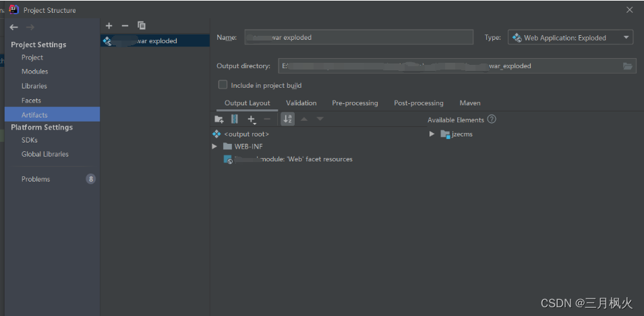Expand the WEB-INF folder node
The height and width of the screenshot is (316, 644).
click(x=214, y=147)
